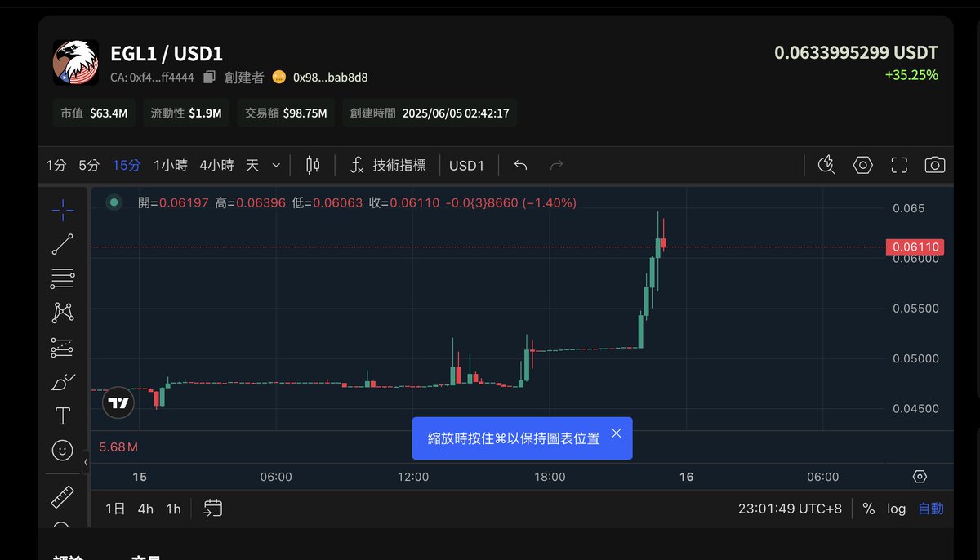Screen dimensions: 980x560
Task: Select the crosshair cursor tool
Action: 63,210
